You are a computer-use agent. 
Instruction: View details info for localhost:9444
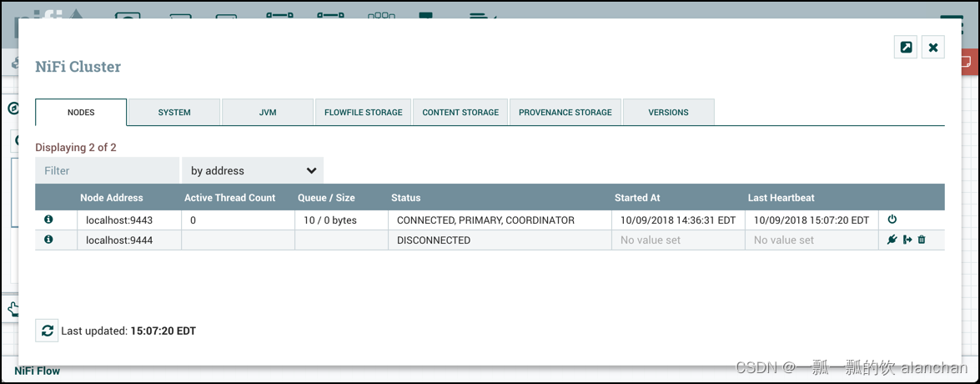[x=48, y=240]
